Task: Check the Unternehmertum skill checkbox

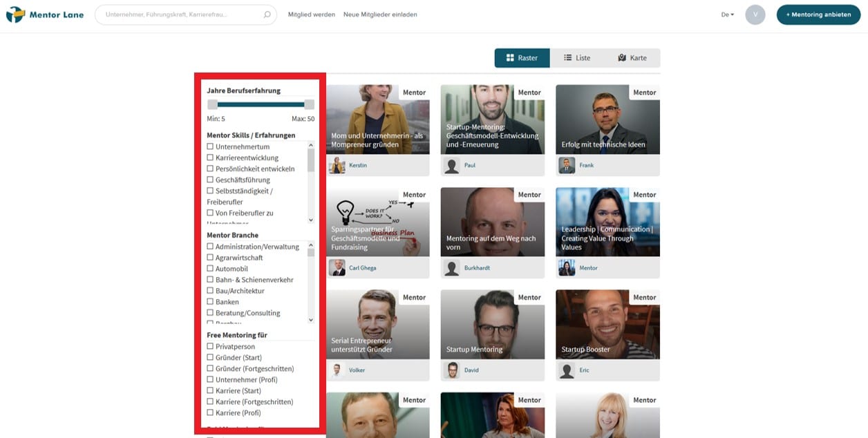Action: pyautogui.click(x=210, y=146)
